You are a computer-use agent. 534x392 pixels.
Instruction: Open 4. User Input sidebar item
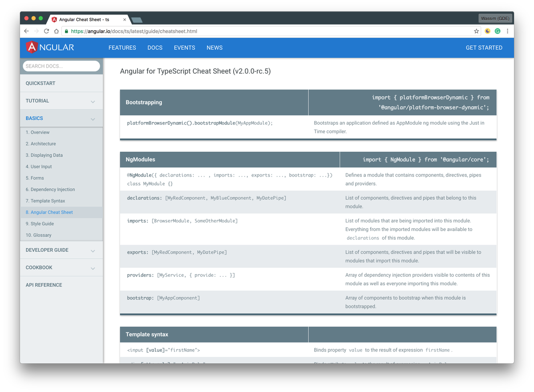coord(61,166)
